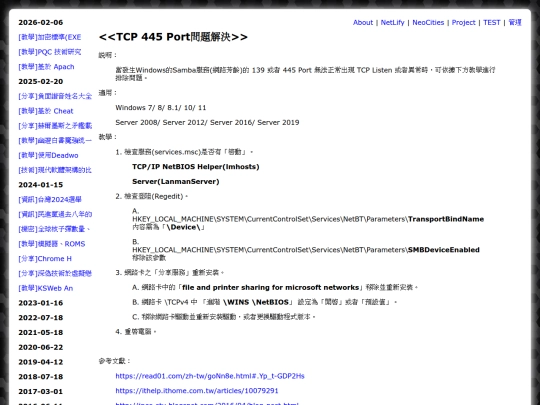This screenshot has width=540, height=405.
Task: Open the ithelp.ithome.com.tw reference link
Action: [x=197, y=391]
